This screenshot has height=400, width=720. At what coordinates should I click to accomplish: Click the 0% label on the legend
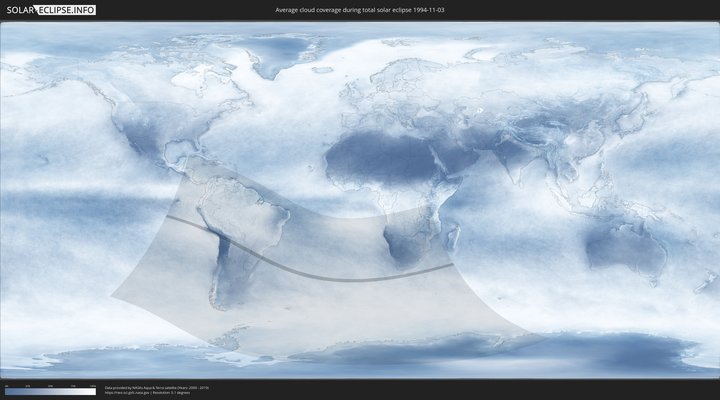coord(6,386)
